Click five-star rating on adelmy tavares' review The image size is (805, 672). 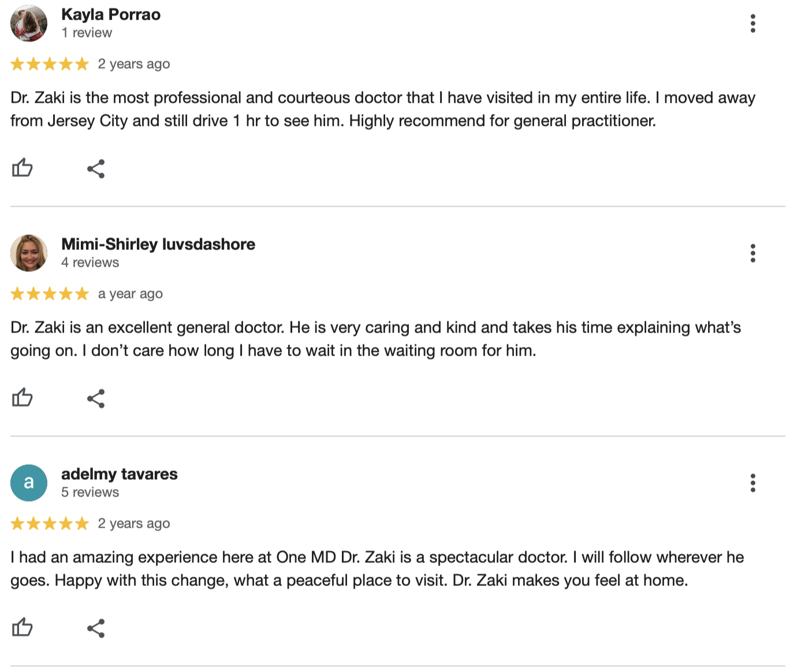pyautogui.click(x=50, y=523)
